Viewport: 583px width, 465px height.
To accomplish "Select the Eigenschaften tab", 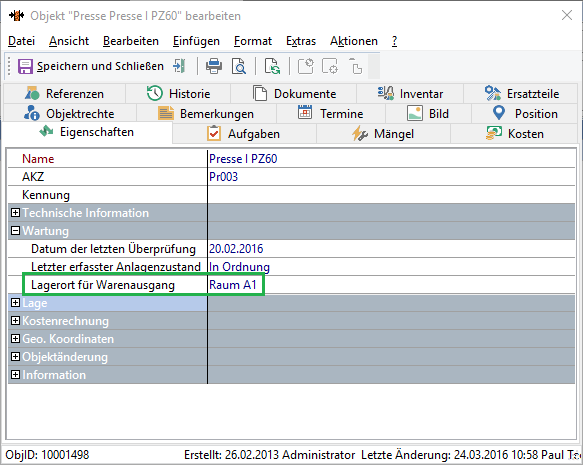I will 87,132.
